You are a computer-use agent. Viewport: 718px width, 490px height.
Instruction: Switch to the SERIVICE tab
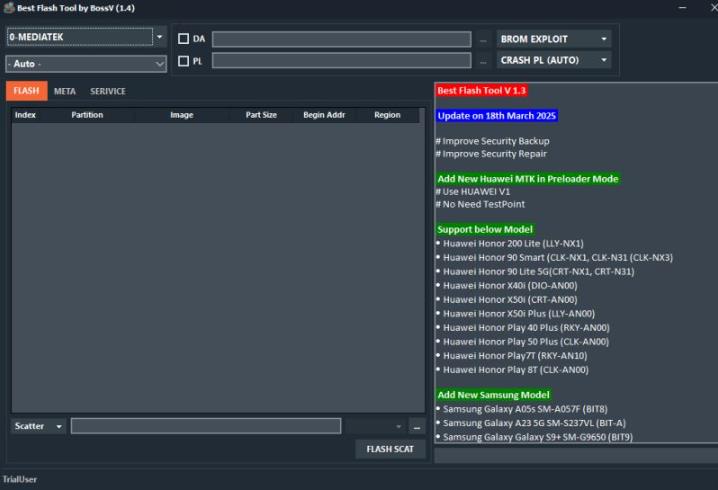[x=108, y=91]
